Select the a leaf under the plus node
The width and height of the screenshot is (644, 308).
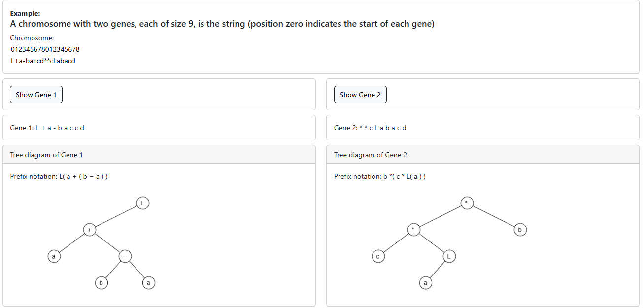tap(54, 256)
